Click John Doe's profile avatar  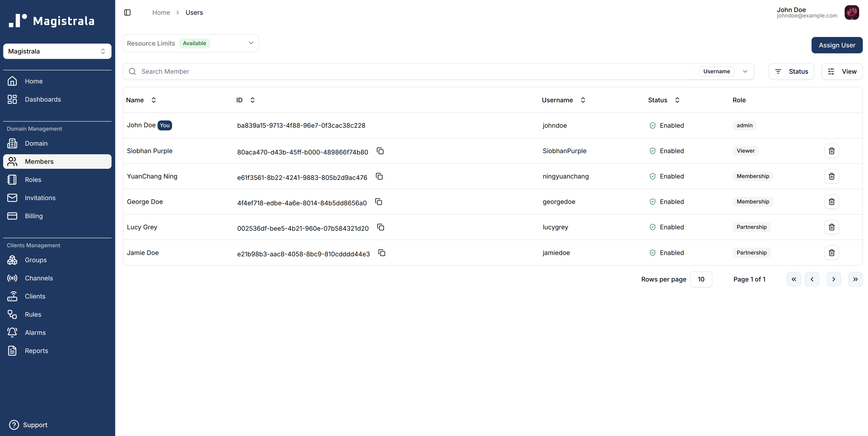coord(851,12)
